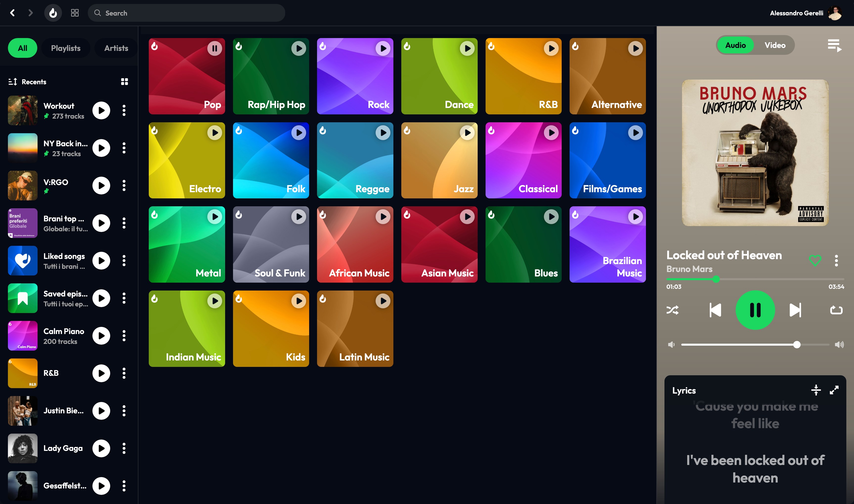Pause the Pop genre tile
This screenshot has width=854, height=504.
click(x=215, y=48)
